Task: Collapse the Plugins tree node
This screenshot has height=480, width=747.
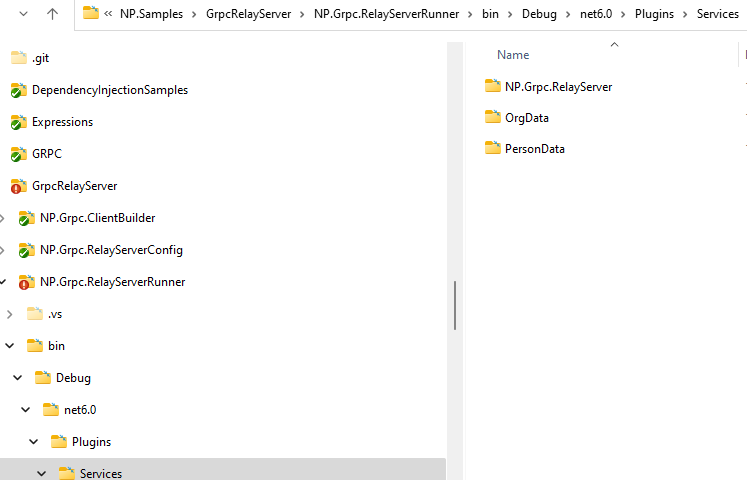Action: [x=33, y=441]
